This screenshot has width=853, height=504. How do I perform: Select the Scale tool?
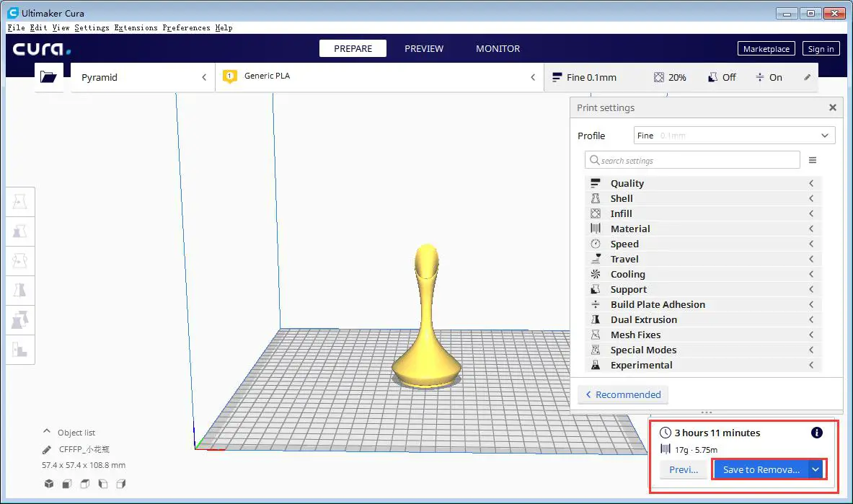pos(19,231)
